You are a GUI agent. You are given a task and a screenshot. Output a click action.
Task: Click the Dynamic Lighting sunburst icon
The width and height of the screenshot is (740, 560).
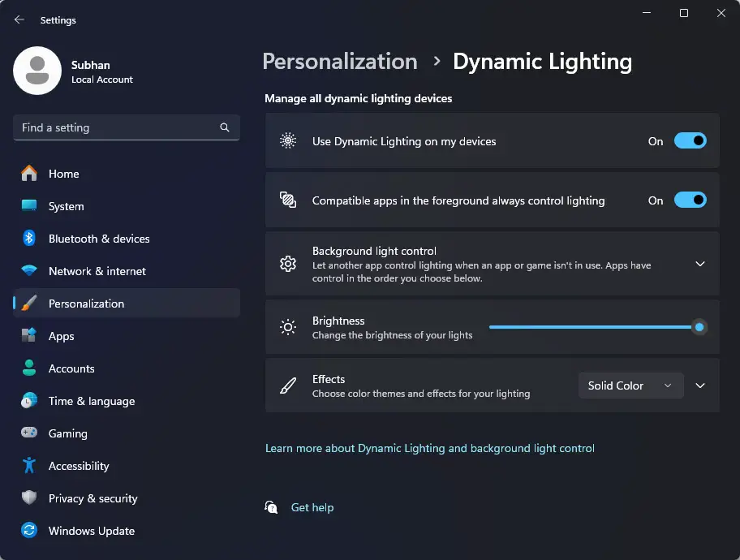(288, 140)
